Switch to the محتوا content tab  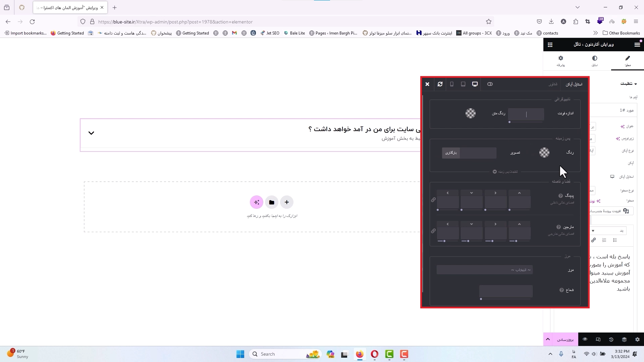coord(628,61)
